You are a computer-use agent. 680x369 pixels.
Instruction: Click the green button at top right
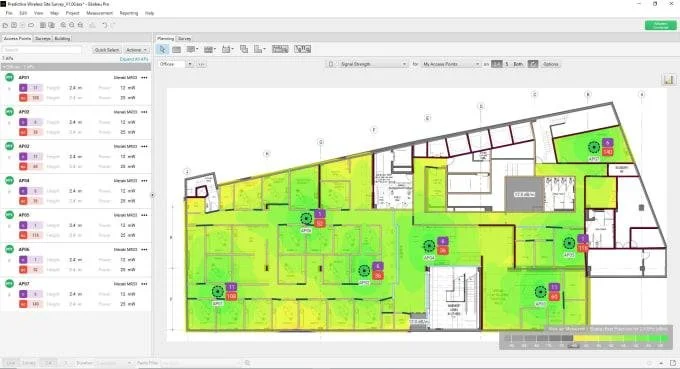[660, 26]
